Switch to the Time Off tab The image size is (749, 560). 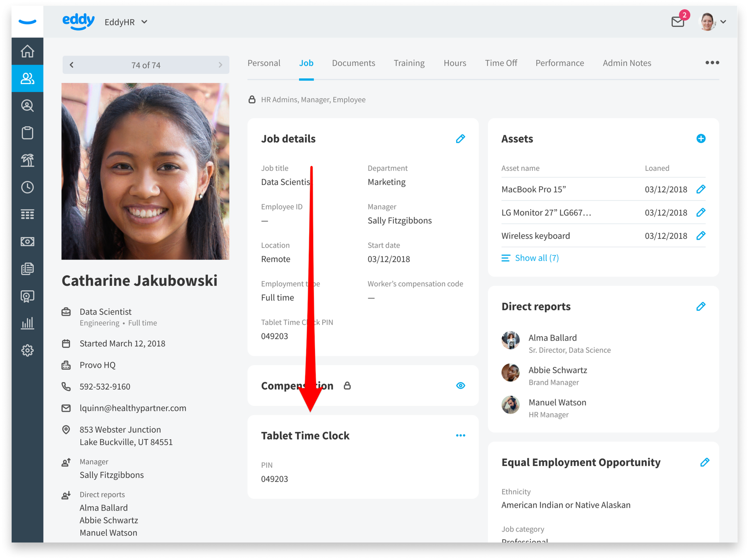pyautogui.click(x=501, y=63)
